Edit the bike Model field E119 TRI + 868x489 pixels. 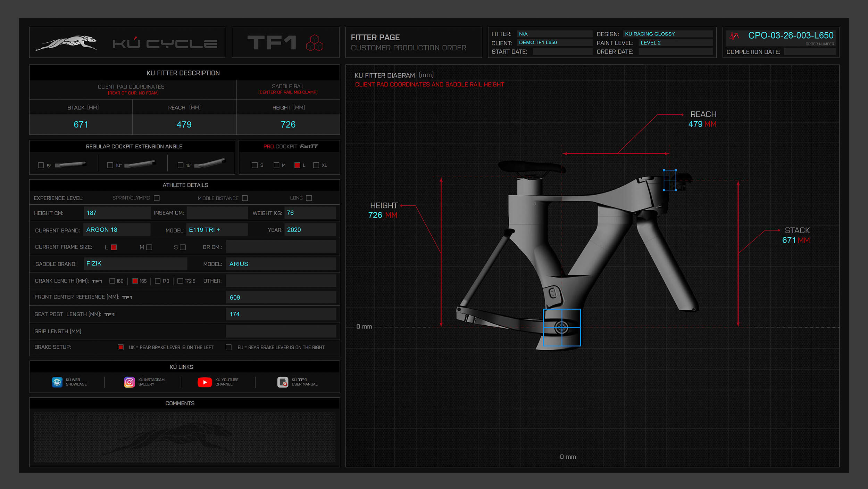(x=217, y=230)
